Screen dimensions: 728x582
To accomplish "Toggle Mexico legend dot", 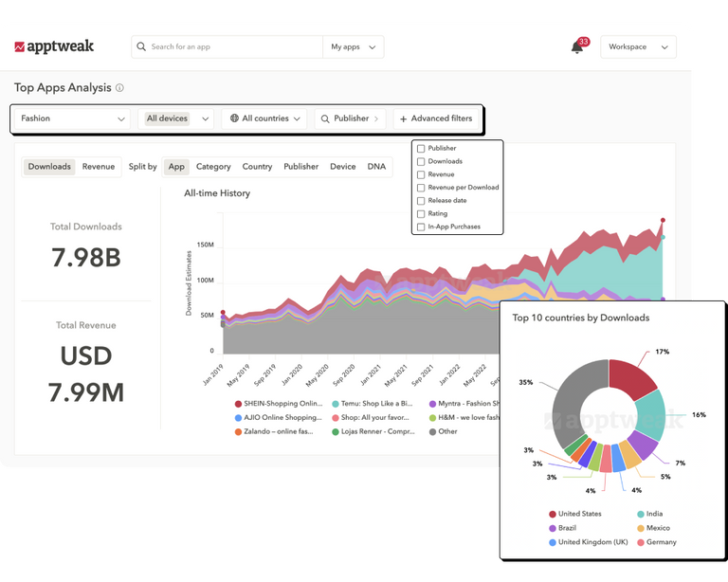I will click(x=641, y=528).
